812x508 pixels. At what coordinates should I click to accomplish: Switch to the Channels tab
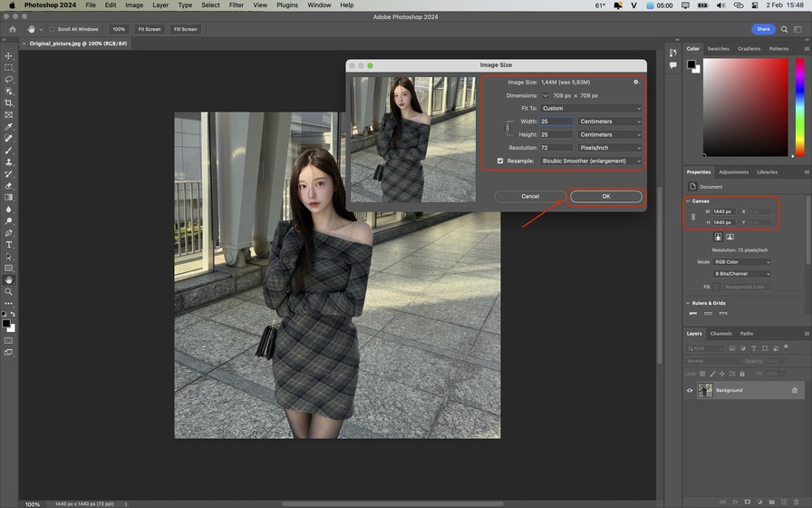720,334
